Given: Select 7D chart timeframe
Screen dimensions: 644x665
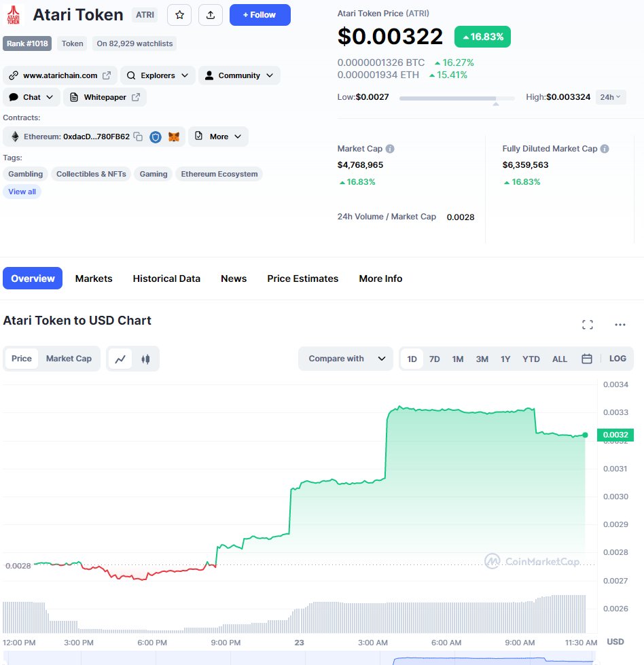Looking at the screenshot, I should click(x=434, y=359).
